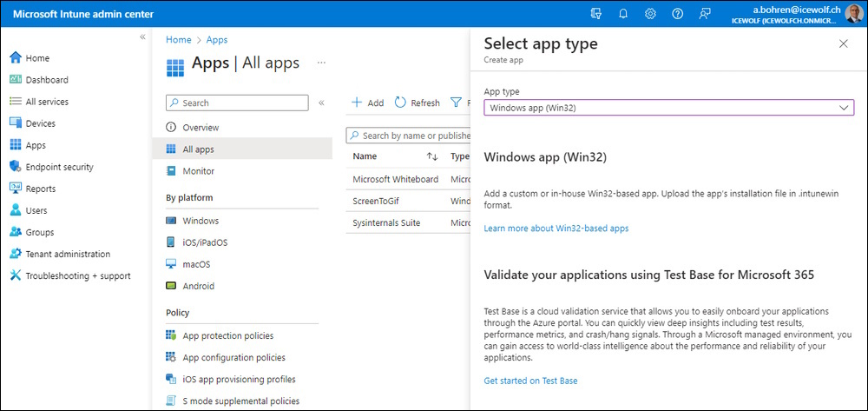Click the Monitor book icon
868x411 pixels.
tap(171, 171)
